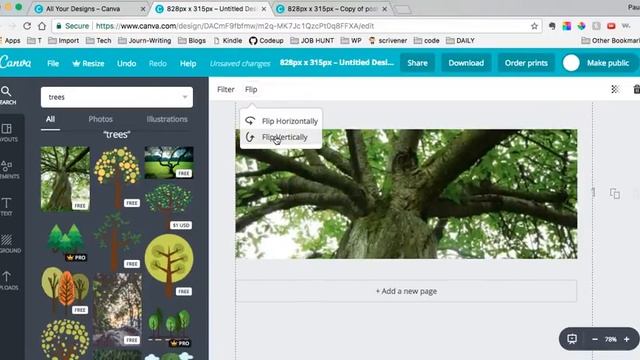Choose Flip Horizontally
This screenshot has height=360, width=640.
281,121
